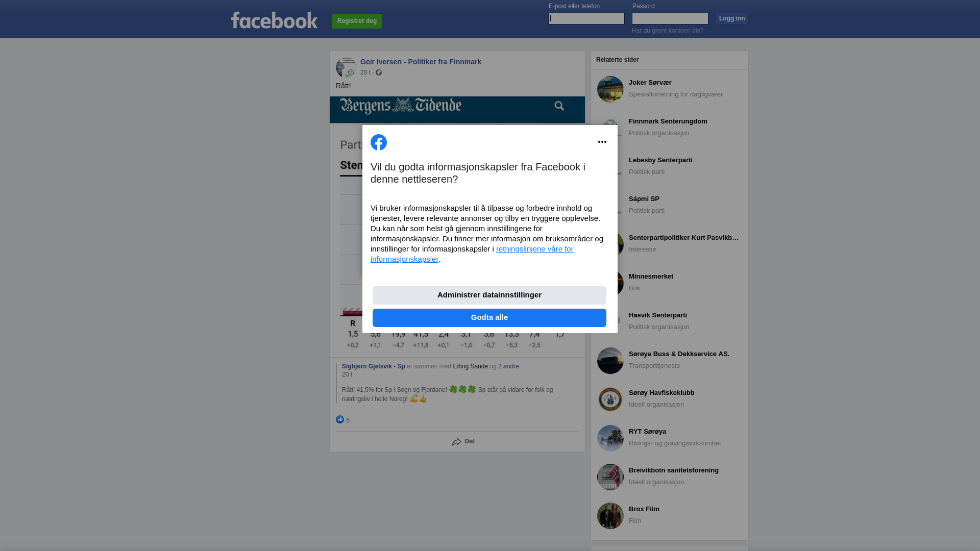Screen dimensions: 980x551
Task: Click the Del share button
Action: point(463,442)
